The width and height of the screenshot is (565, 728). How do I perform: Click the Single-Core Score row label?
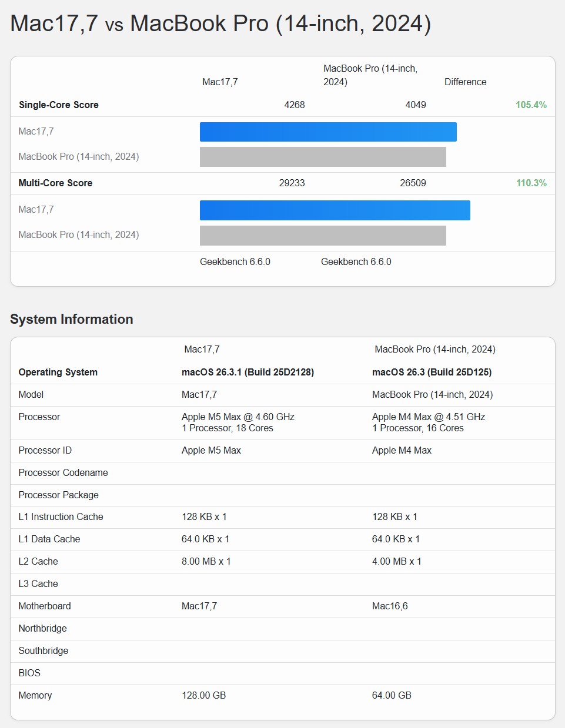(x=59, y=105)
